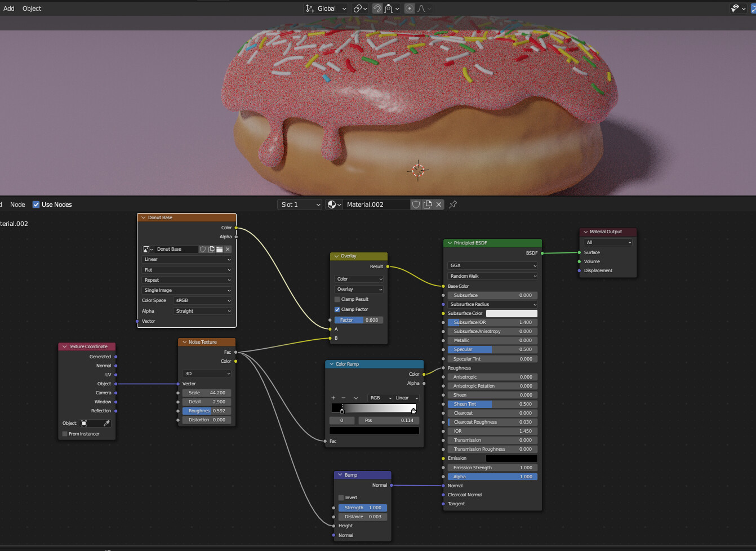Open the Random Walk subsurface dropdown
Image resolution: width=756 pixels, height=551 pixels.
(x=493, y=276)
